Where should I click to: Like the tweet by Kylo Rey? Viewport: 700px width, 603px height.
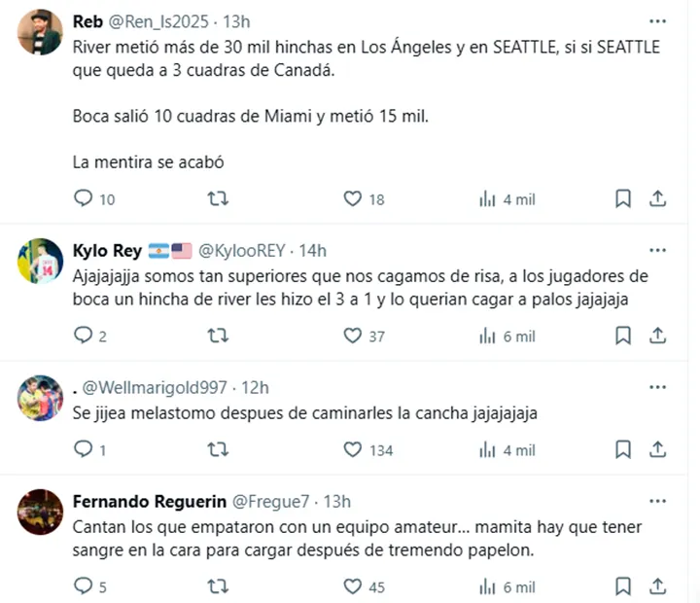353,336
